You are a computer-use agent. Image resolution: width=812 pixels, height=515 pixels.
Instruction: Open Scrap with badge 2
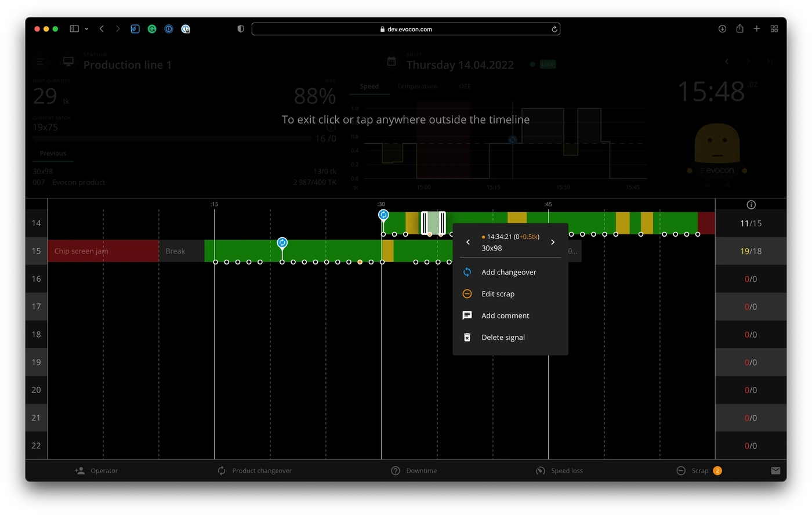tap(699, 471)
